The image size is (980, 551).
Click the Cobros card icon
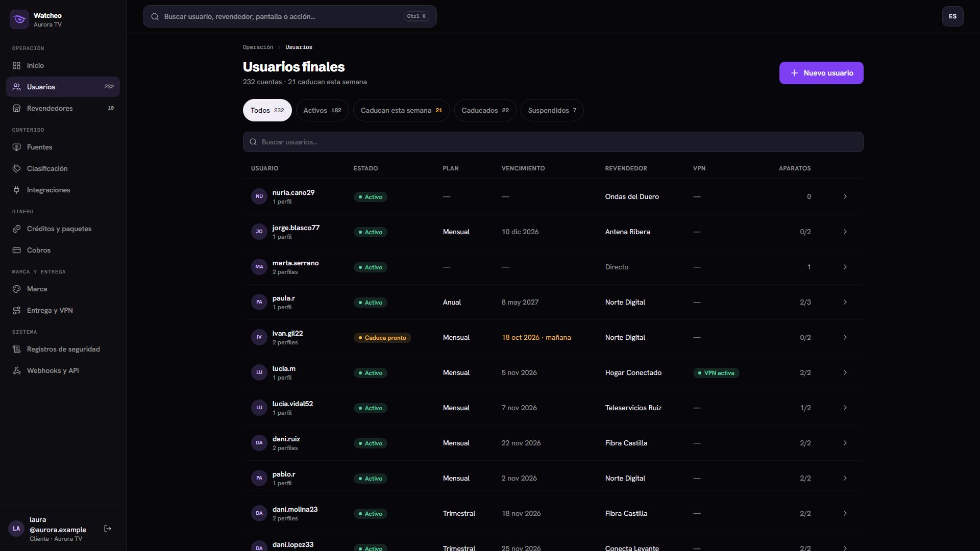click(x=17, y=251)
